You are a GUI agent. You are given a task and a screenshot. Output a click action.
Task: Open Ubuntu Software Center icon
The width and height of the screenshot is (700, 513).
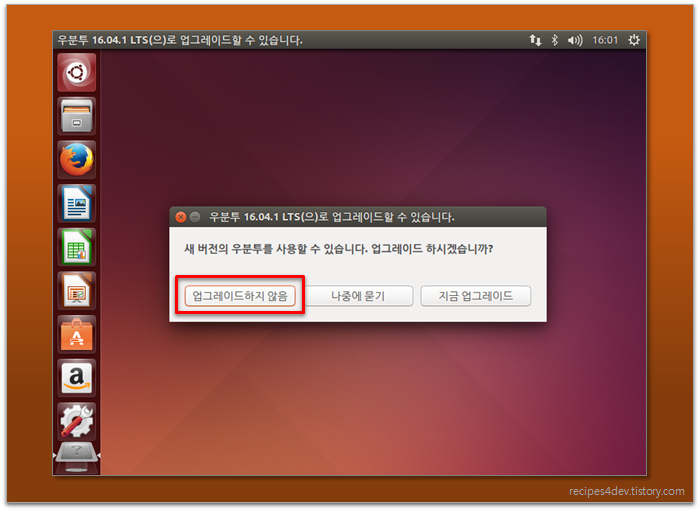76,334
